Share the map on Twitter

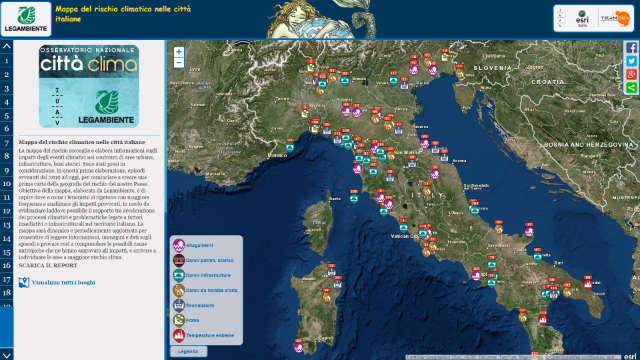(631, 61)
